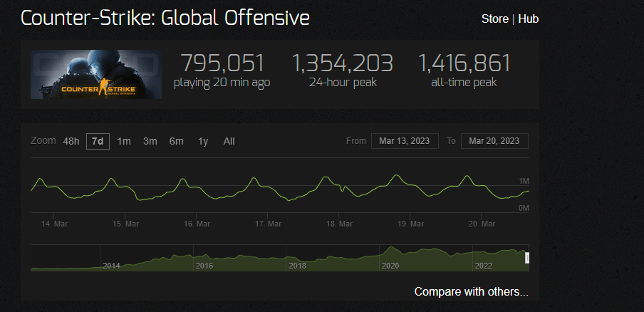Image resolution: width=644 pixels, height=312 pixels.
Task: Click the 1M y-axis label
Action: (524, 182)
